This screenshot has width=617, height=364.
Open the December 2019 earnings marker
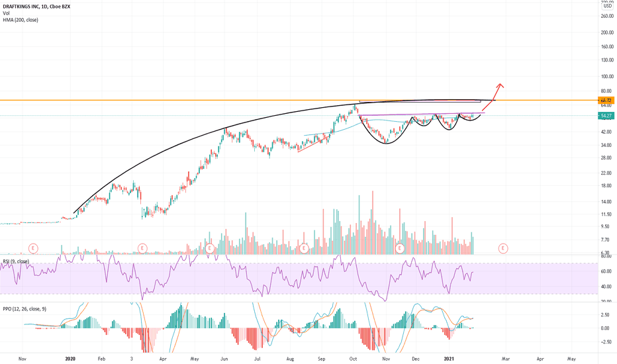pyautogui.click(x=34, y=248)
